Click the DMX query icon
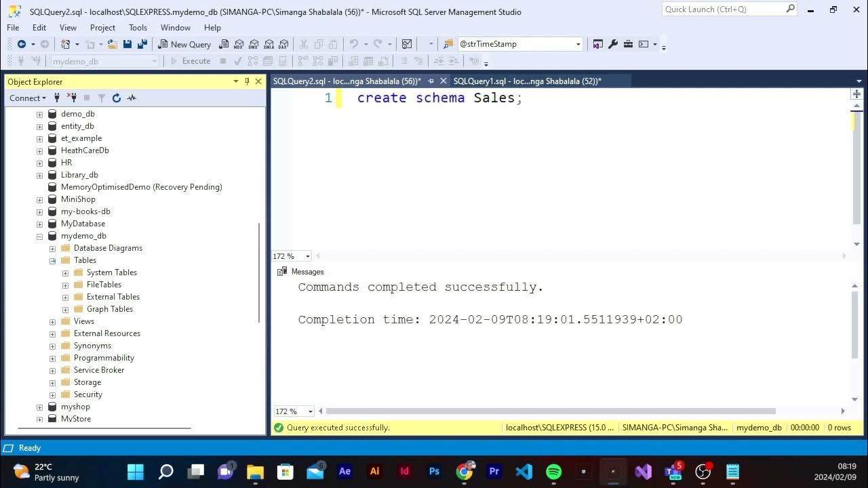Image resolution: width=868 pixels, height=488 pixels. [x=254, y=44]
